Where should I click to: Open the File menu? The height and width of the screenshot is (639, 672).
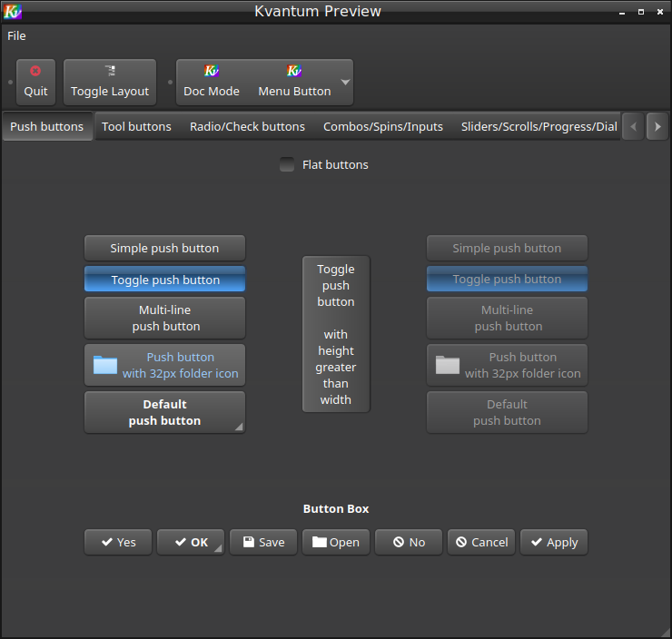(x=16, y=36)
